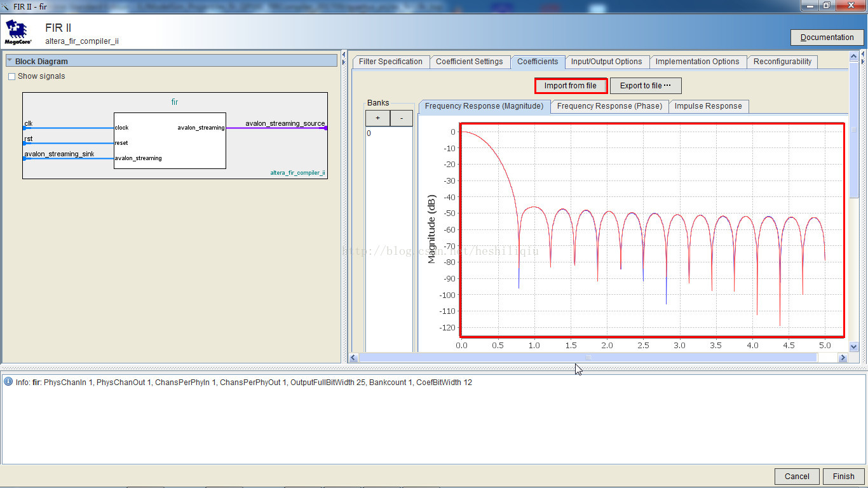Enable the Show signals checkbox
868x488 pixels.
click(11, 76)
